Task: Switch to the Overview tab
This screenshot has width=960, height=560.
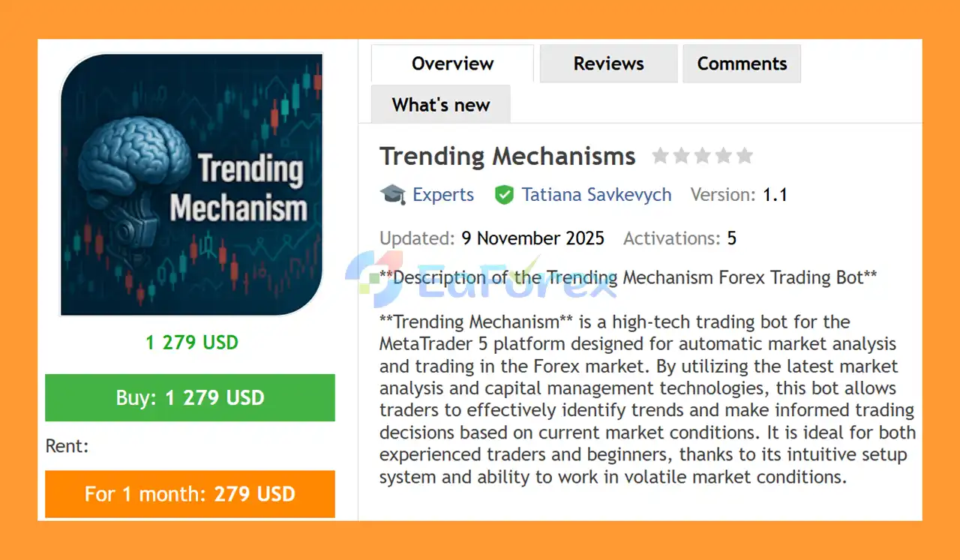Action: point(452,64)
